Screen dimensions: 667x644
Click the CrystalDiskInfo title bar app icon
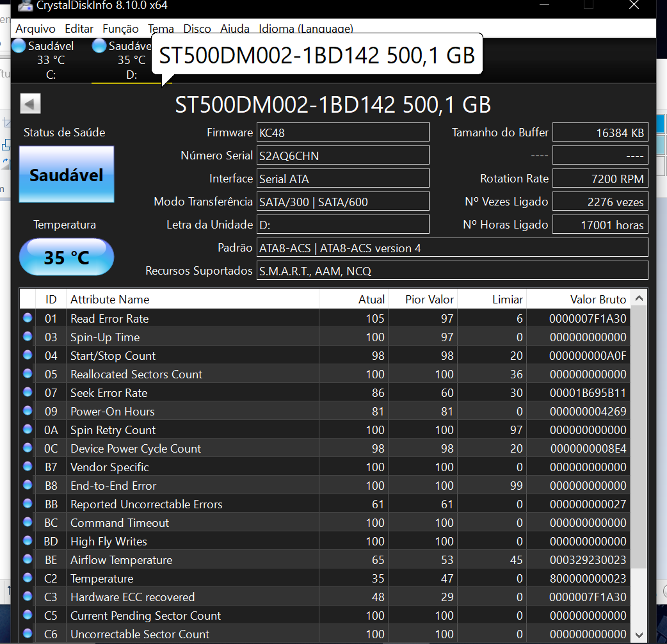click(x=25, y=6)
